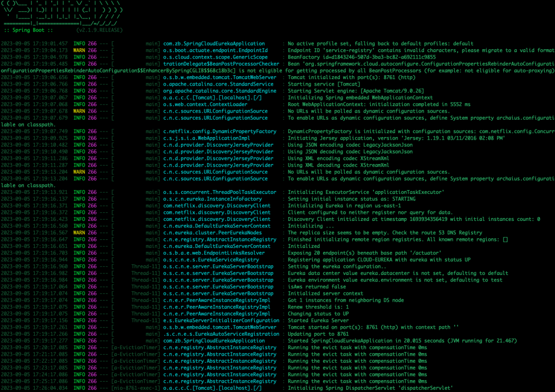Viewport: 555px width, 392px height.
Task: Click 'Setting initial instance status as: STARTING'
Action: click(x=351, y=199)
